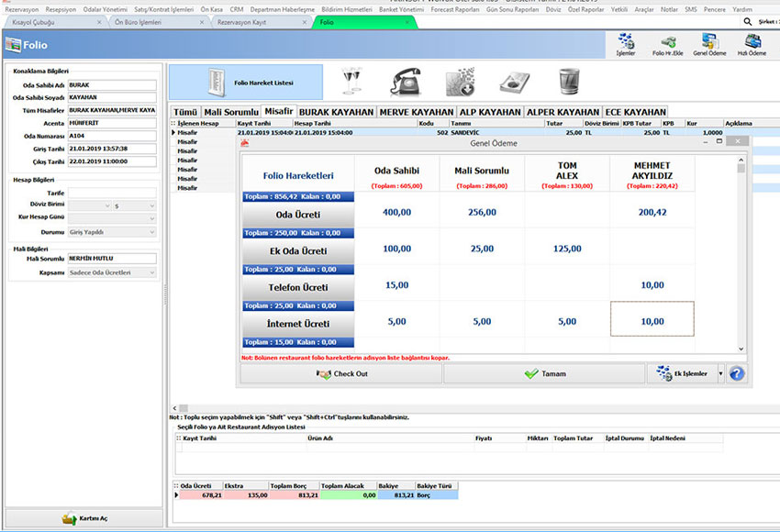
Task: Click the Tamam button
Action: click(x=544, y=373)
